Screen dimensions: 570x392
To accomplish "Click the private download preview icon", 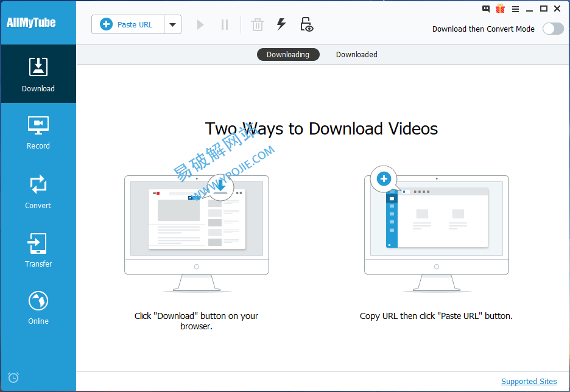I will point(306,24).
